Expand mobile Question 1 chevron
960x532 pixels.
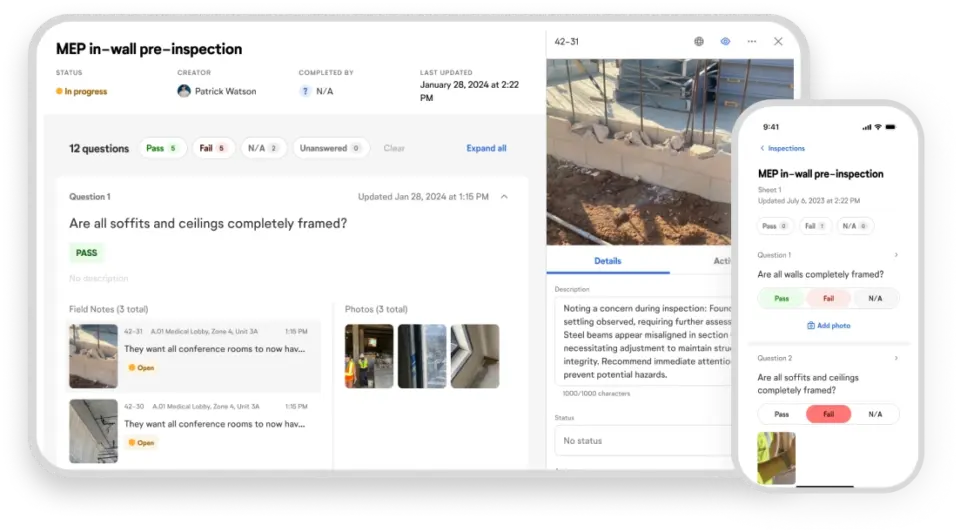(x=896, y=255)
